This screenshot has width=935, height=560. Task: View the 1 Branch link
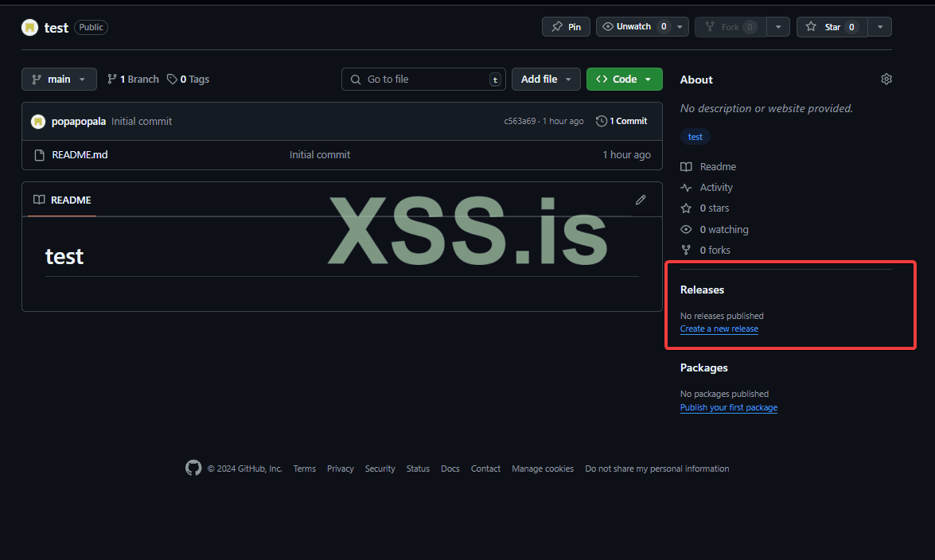(x=133, y=80)
